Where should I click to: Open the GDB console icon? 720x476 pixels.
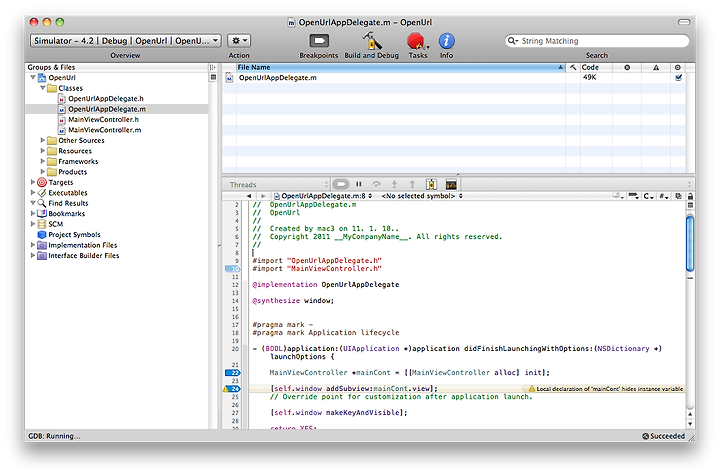[x=451, y=184]
